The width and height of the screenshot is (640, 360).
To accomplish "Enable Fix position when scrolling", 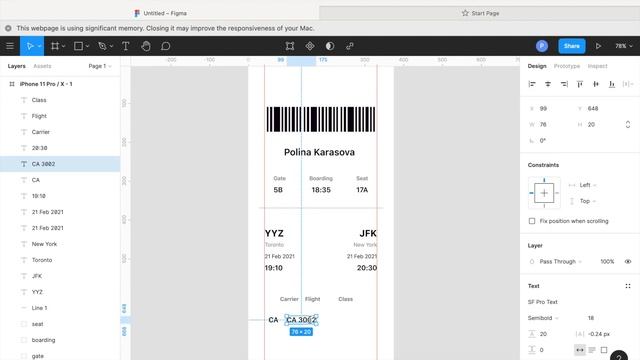I will click(532, 221).
